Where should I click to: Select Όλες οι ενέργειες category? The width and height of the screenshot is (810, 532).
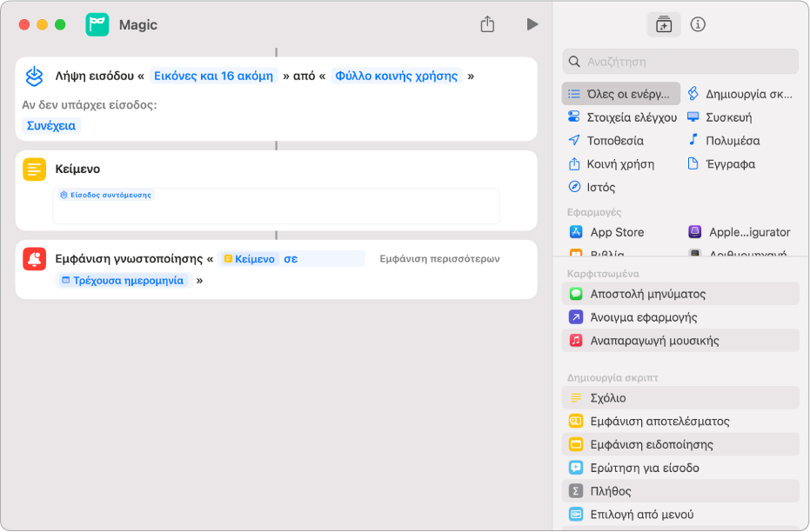tap(621, 94)
